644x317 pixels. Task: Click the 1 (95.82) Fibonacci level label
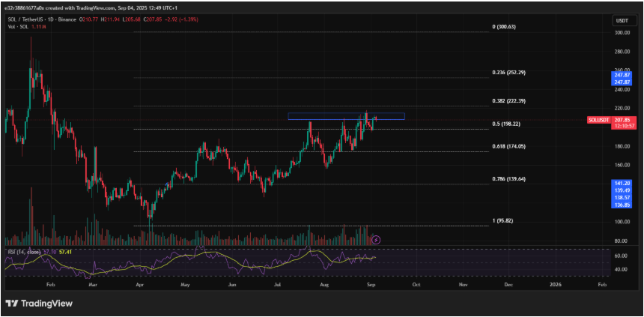coord(502,221)
